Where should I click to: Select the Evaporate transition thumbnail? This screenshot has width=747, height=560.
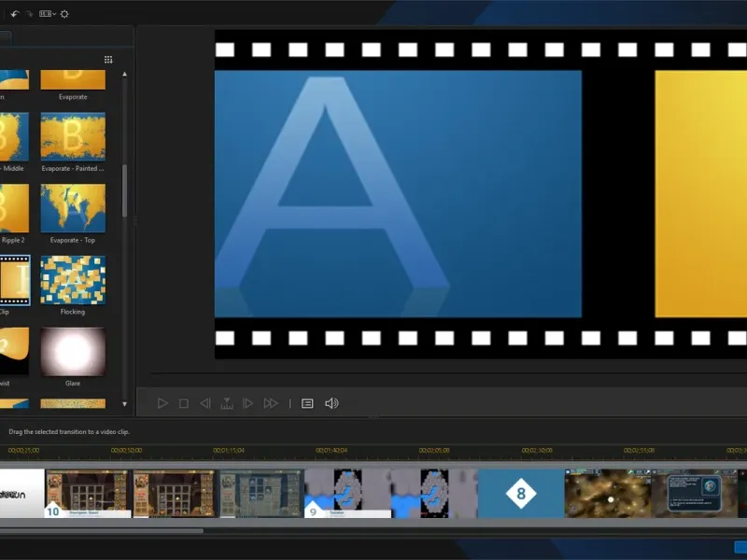[73, 79]
